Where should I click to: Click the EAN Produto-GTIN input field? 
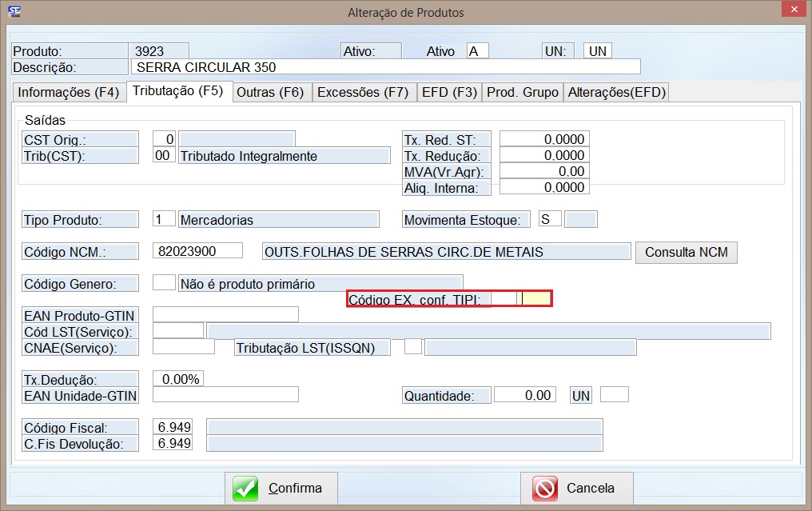tap(225, 315)
